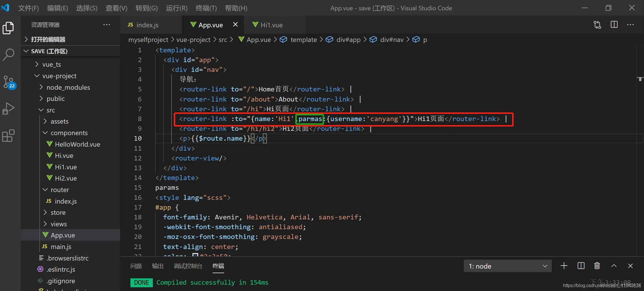Close the App.vue editor tab
This screenshot has height=291, width=644.
click(x=235, y=24)
